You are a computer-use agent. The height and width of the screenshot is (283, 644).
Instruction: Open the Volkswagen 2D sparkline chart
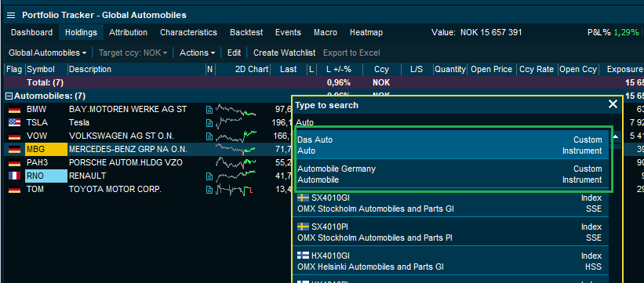[x=236, y=136]
